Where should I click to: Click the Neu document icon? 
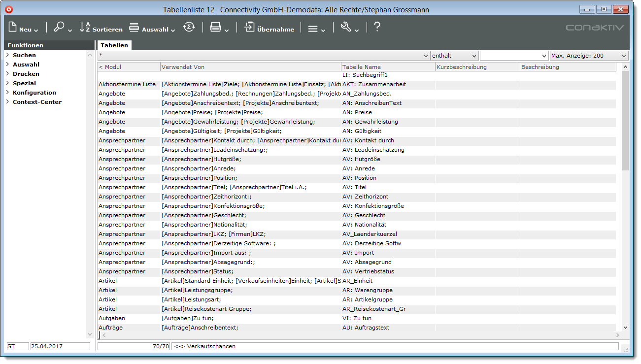[13, 28]
